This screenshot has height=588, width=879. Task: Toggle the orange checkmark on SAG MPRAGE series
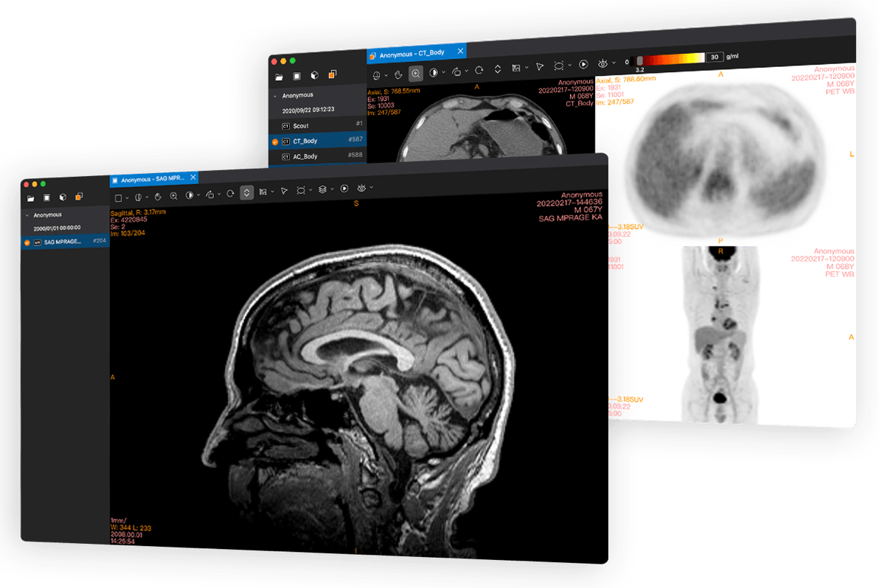point(27,243)
